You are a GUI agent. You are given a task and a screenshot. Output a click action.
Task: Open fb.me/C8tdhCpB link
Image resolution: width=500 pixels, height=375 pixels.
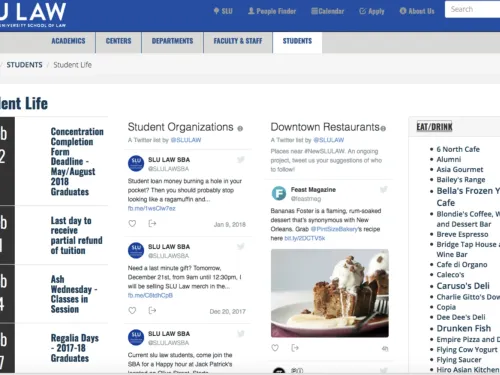[x=150, y=295]
